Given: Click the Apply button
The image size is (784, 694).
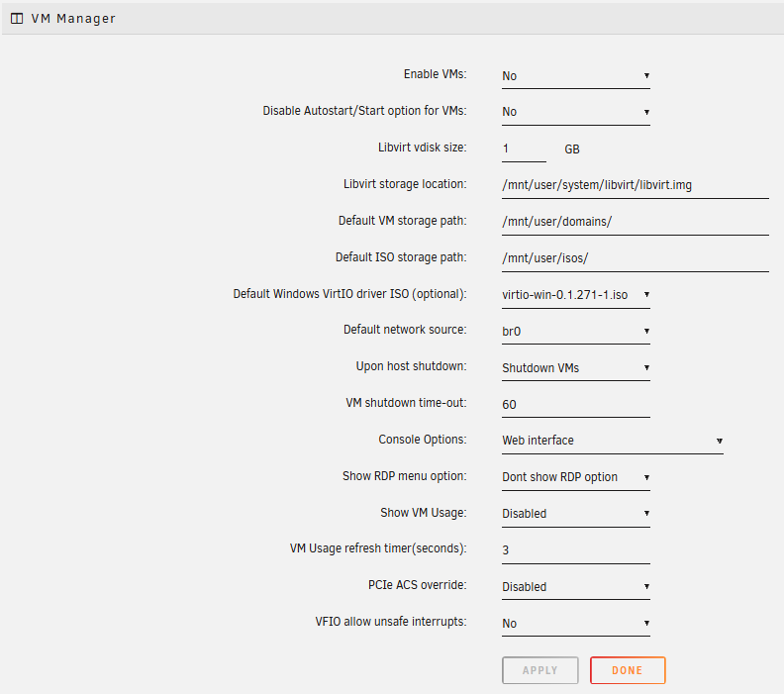Looking at the screenshot, I should (x=539, y=670).
